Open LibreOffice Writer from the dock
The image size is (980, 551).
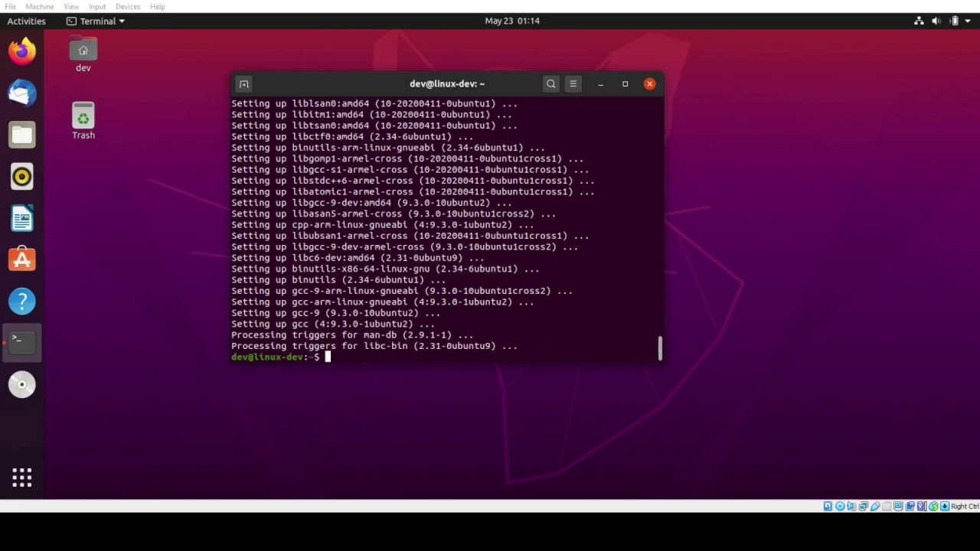21,219
